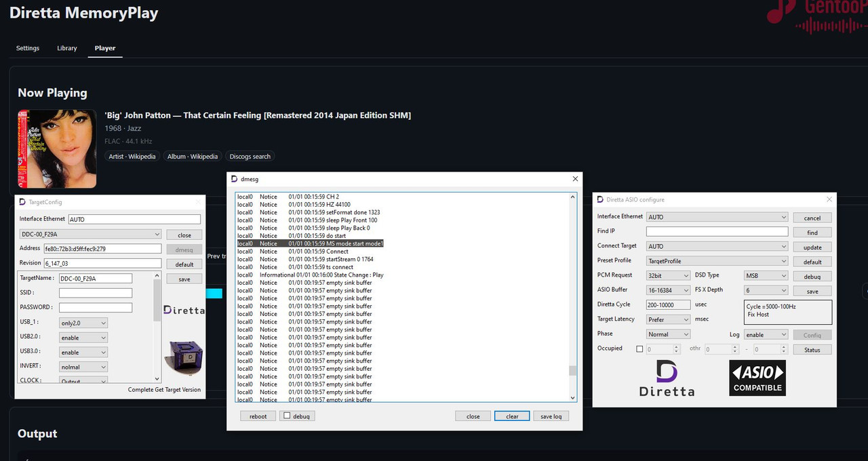This screenshot has height=461, width=868.
Task: Click close button in TargetConfig
Action: 184,235
